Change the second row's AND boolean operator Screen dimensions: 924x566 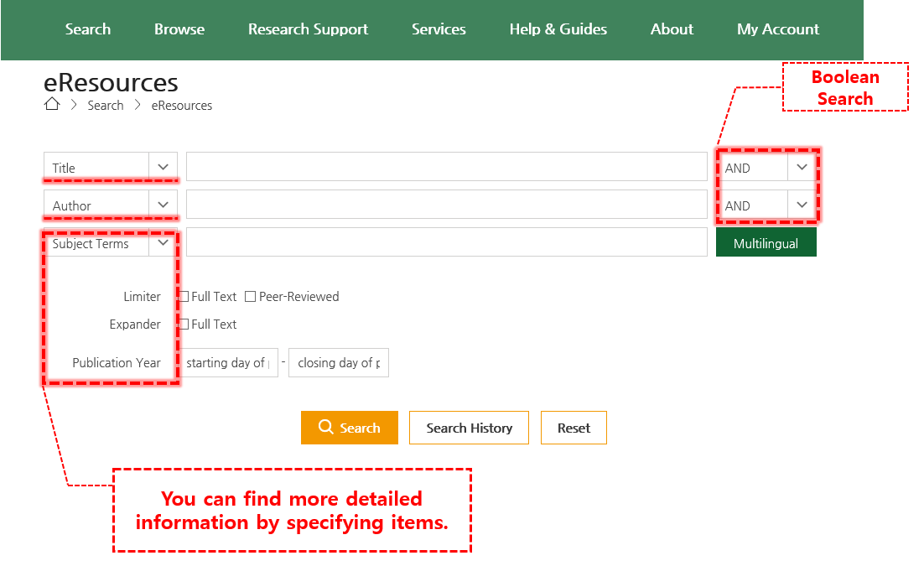pyautogui.click(x=766, y=205)
